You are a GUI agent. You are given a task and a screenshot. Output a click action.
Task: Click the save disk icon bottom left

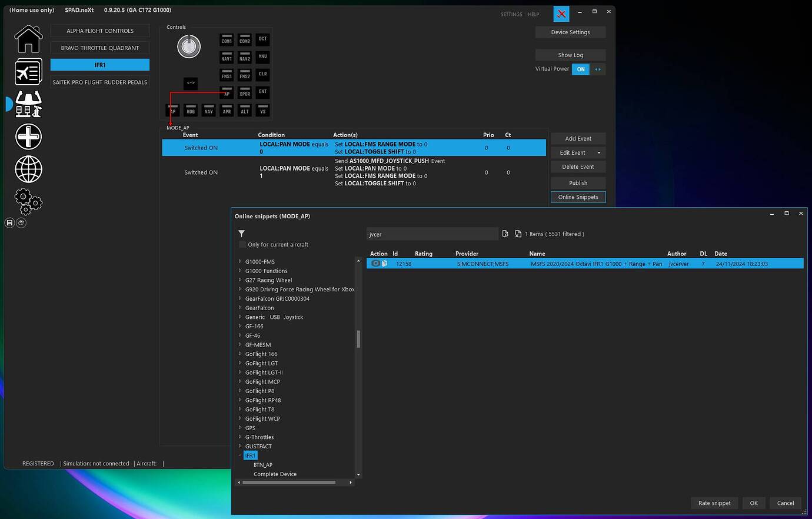pyautogui.click(x=9, y=222)
